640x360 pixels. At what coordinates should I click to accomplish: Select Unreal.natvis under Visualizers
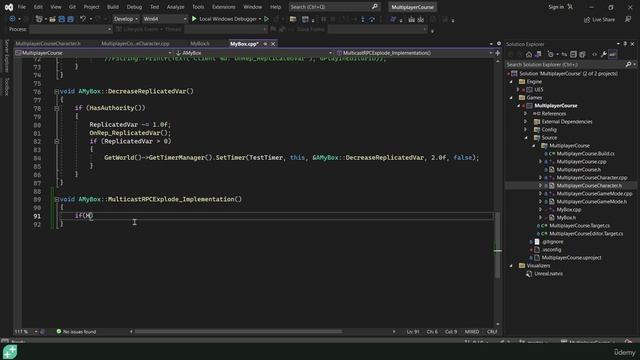(x=549, y=274)
